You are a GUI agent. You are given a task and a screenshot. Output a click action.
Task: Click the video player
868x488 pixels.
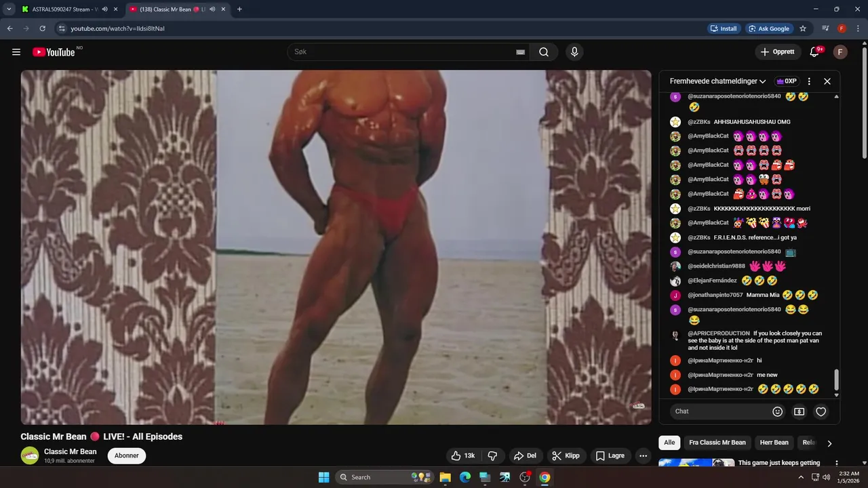click(x=336, y=247)
